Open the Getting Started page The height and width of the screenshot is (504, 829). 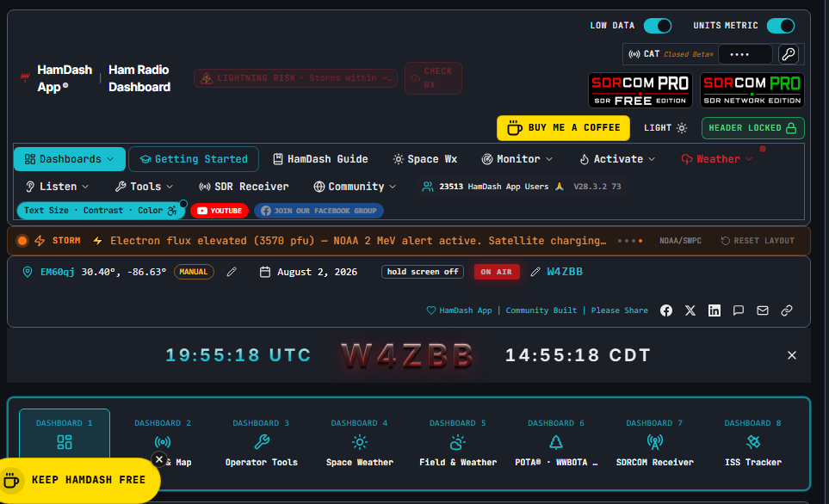(194, 159)
